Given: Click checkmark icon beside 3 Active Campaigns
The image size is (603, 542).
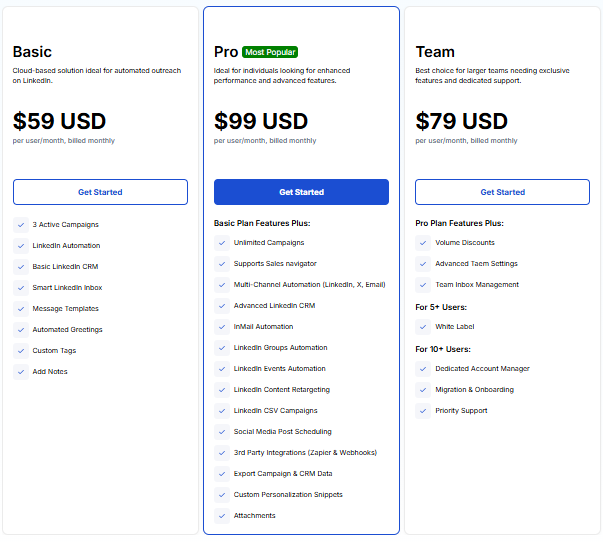Looking at the screenshot, I should (x=21, y=225).
